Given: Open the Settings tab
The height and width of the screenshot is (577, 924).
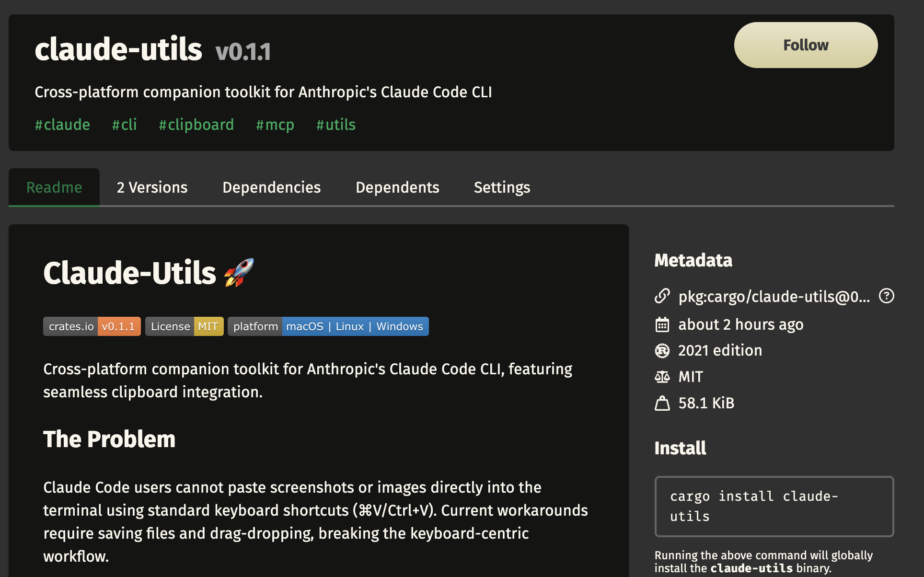Looking at the screenshot, I should [502, 187].
